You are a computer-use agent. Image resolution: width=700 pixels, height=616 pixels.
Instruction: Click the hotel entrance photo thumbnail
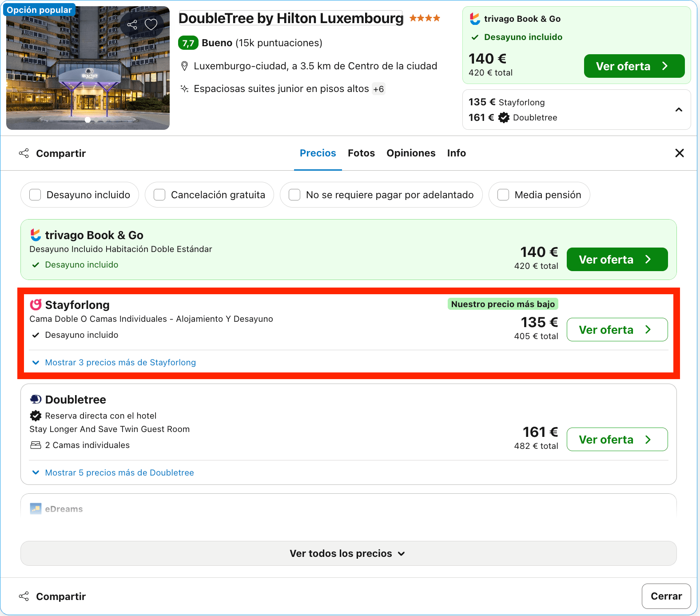[x=88, y=68]
